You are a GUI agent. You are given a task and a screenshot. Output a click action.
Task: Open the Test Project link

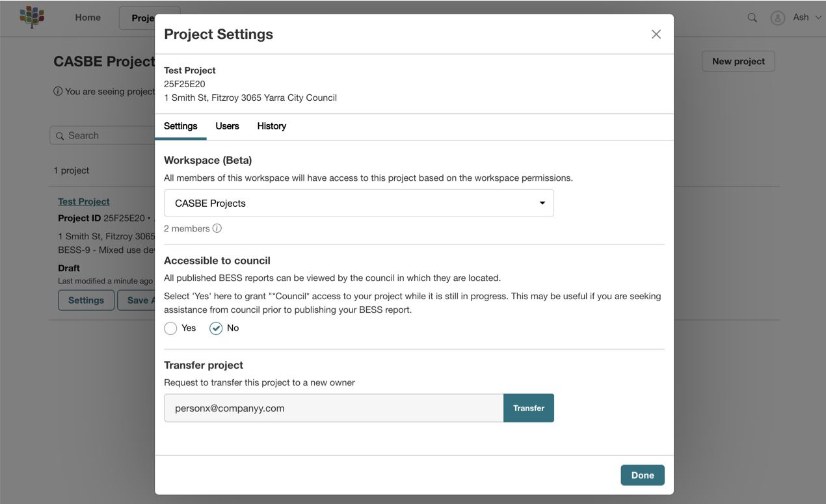tap(84, 202)
